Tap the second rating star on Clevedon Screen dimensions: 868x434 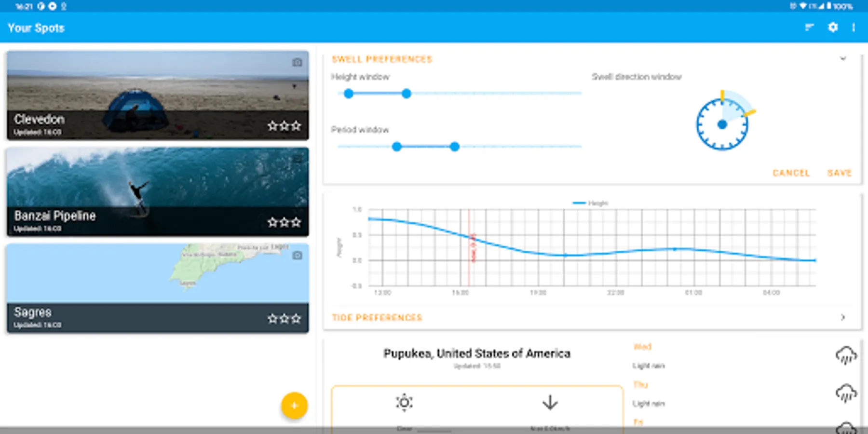(285, 126)
